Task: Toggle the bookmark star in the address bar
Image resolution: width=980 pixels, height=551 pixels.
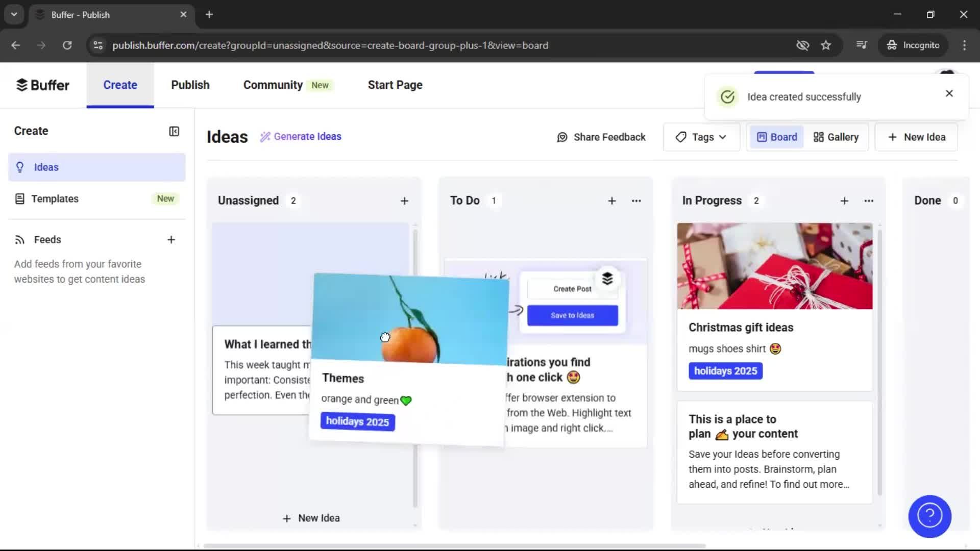Action: (826, 45)
